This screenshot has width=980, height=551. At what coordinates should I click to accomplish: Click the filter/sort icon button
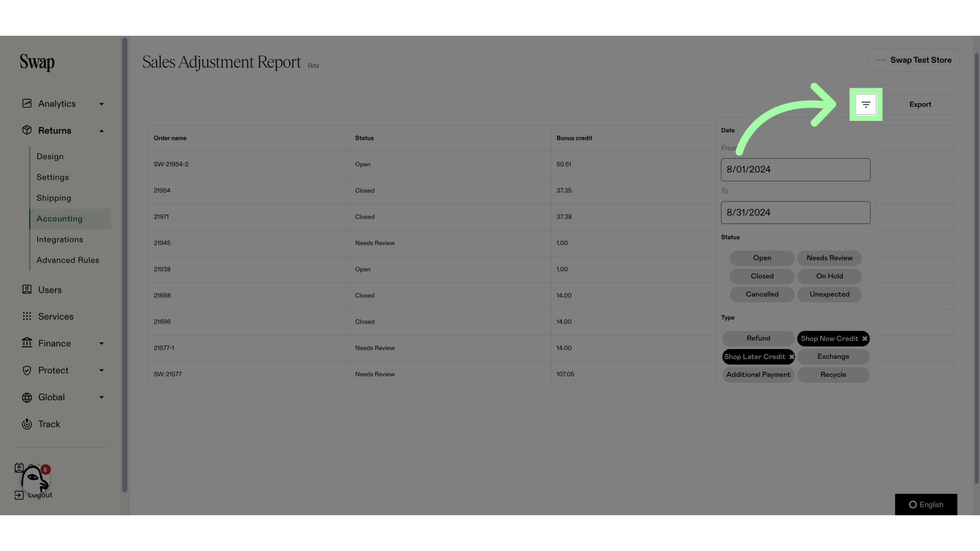(x=866, y=104)
